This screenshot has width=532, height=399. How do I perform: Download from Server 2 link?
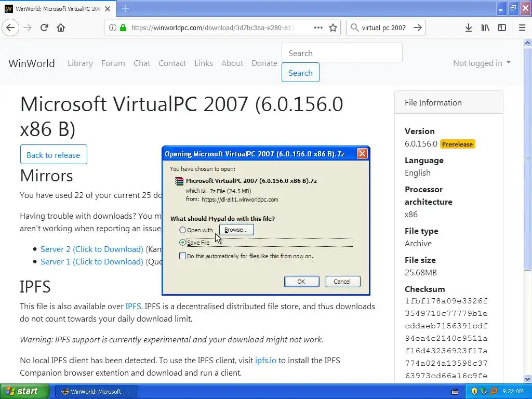[x=91, y=249]
